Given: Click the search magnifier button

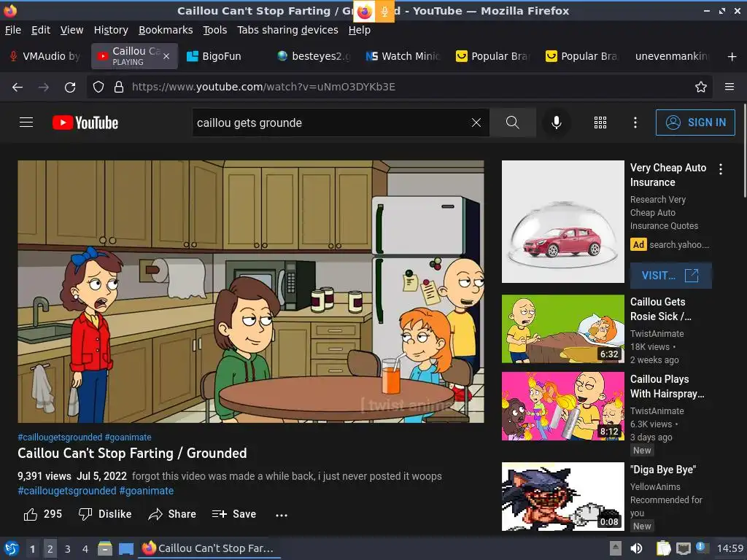Looking at the screenshot, I should (x=513, y=122).
